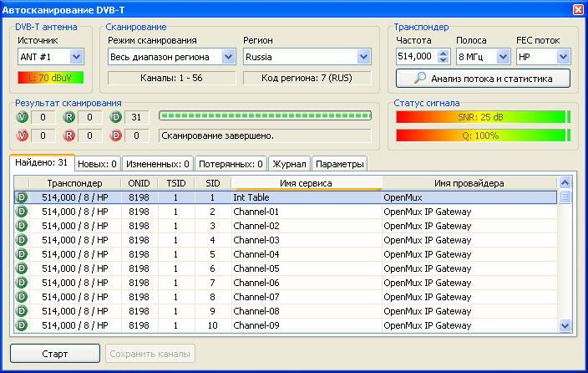Click the Сохранить каналы button
Screen dimensions: 588x373
click(150, 354)
